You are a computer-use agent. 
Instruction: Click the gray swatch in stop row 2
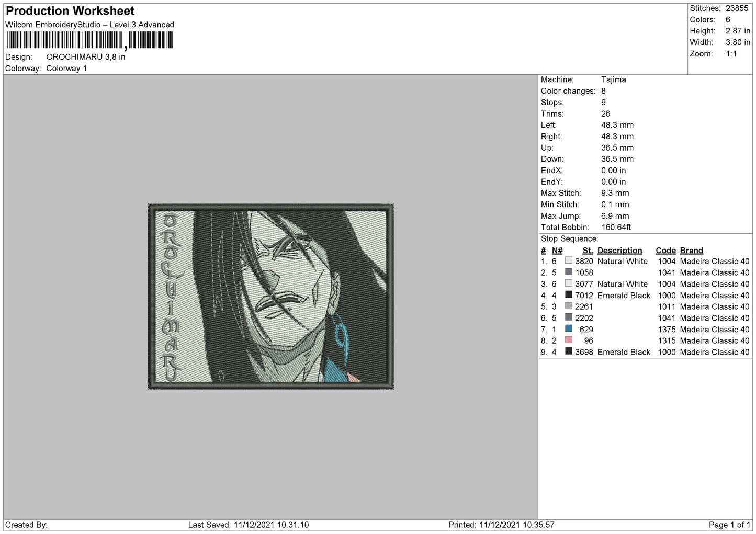click(x=569, y=272)
